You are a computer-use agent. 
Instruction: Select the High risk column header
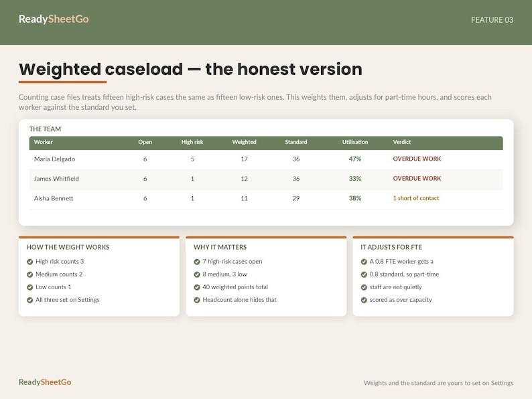(x=192, y=142)
